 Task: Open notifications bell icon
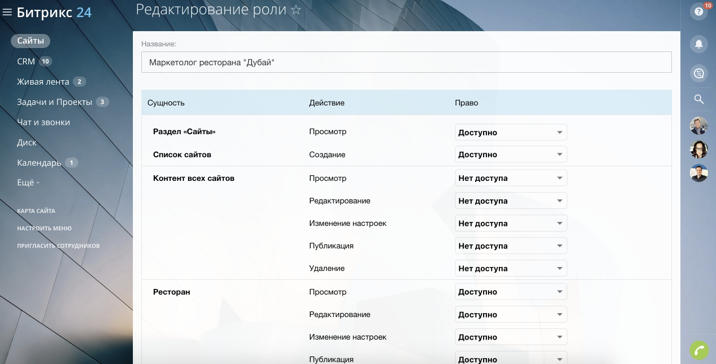[699, 44]
